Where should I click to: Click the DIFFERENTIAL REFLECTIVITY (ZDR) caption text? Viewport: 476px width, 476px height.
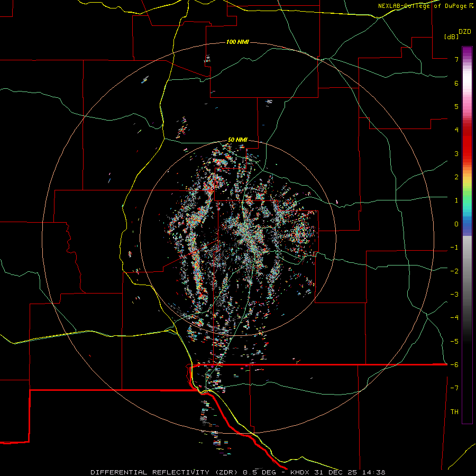pos(165,472)
